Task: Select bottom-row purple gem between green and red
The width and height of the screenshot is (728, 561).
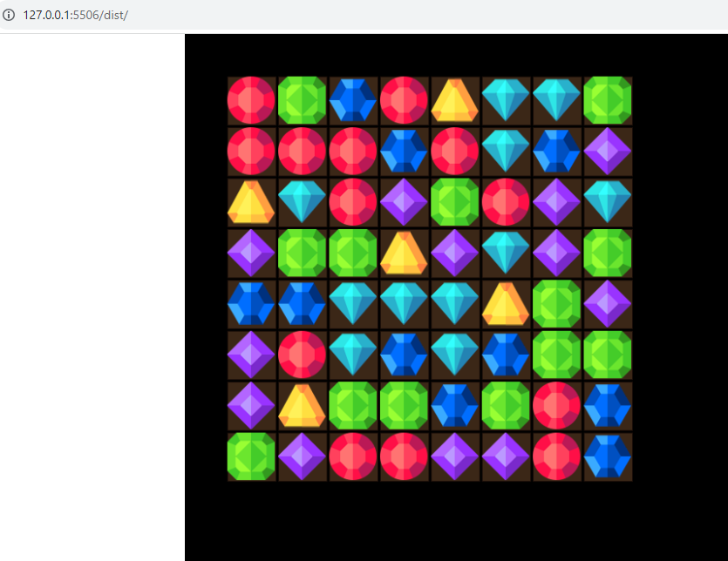Action: (x=302, y=456)
